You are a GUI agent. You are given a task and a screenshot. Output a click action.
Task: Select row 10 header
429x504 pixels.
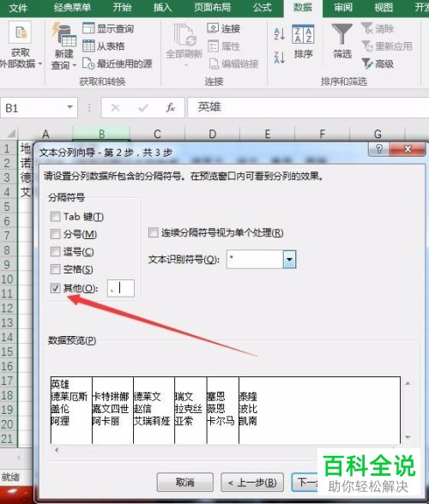point(8,279)
